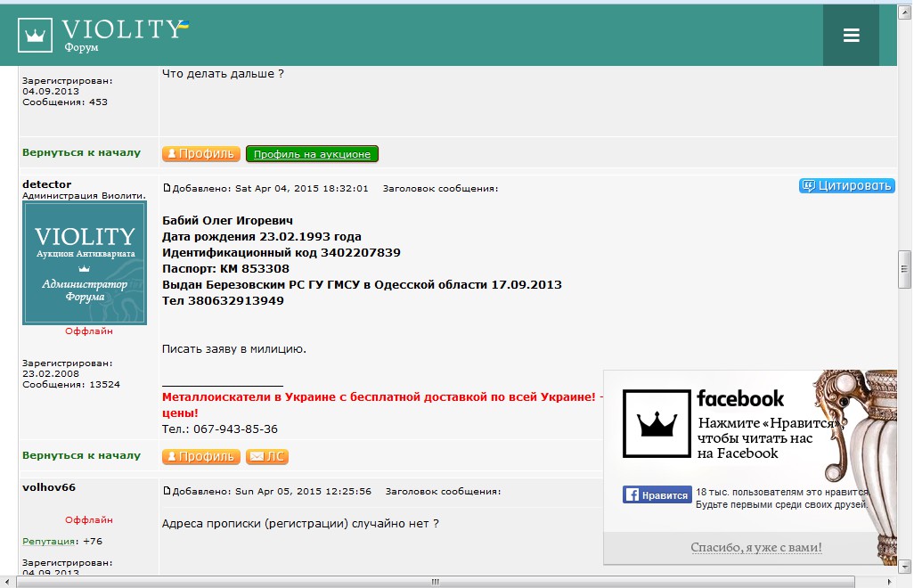Click the vertical scrollbar thumb
914x588 pixels.
click(904, 269)
